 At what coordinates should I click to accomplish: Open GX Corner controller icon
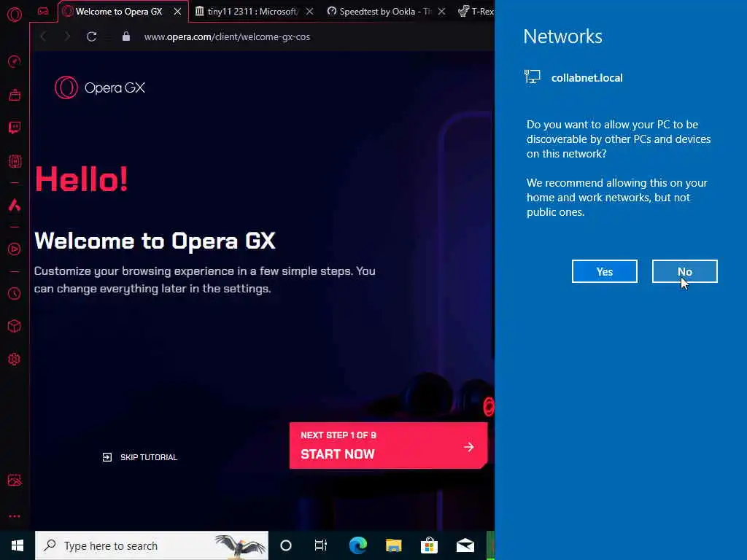pyautogui.click(x=43, y=12)
